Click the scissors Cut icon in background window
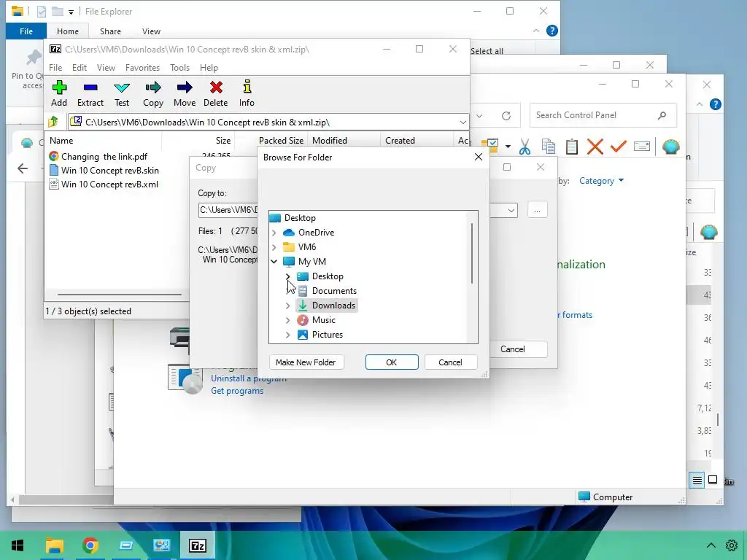This screenshot has height=560, width=747. [525, 147]
